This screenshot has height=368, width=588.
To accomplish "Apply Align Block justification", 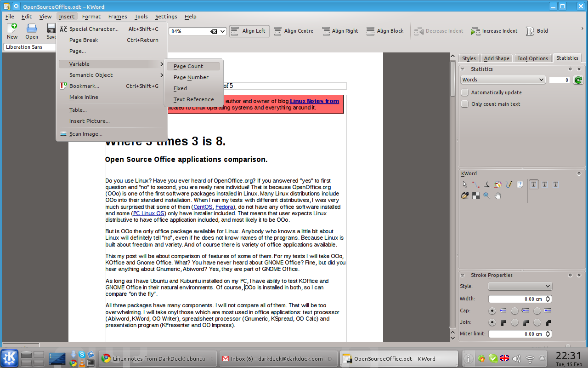I will (x=385, y=31).
